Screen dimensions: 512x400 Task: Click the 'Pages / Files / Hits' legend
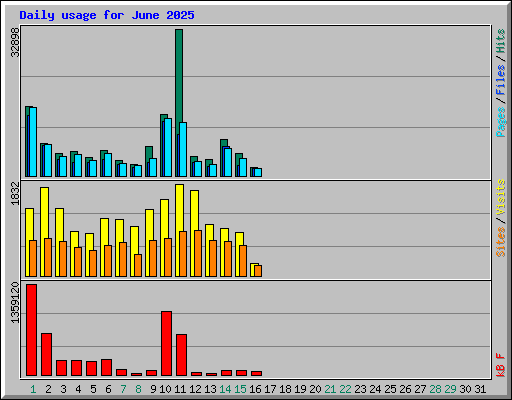pyautogui.click(x=500, y=83)
